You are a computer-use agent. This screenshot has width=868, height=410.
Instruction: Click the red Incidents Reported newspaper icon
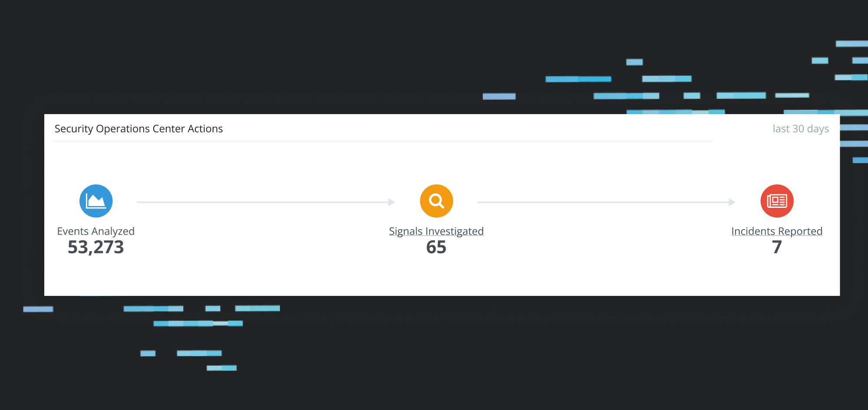[x=776, y=200]
